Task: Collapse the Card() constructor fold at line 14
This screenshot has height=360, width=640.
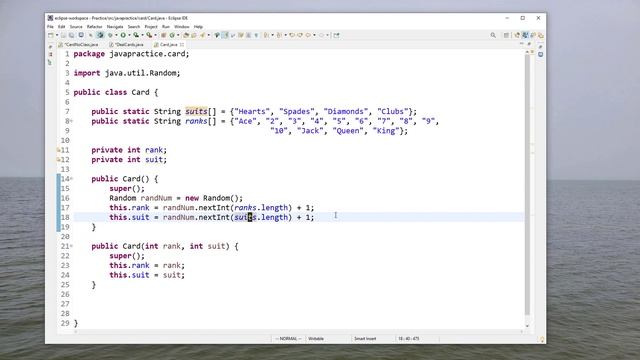Action: [71, 179]
